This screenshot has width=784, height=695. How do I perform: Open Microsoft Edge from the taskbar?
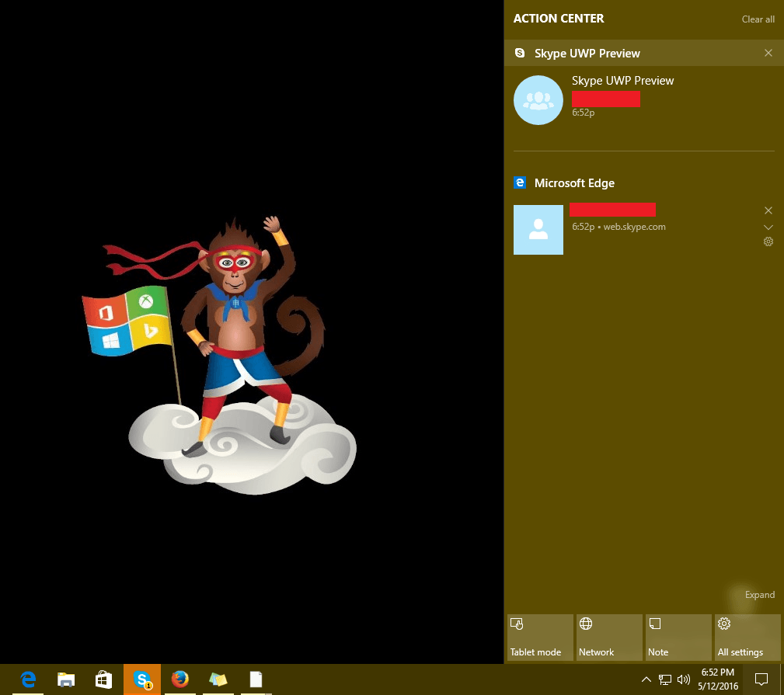29,679
